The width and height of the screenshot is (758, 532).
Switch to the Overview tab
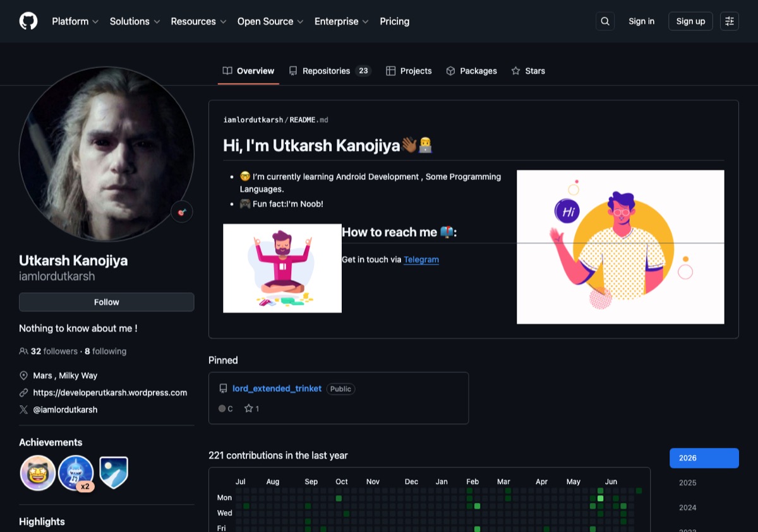pyautogui.click(x=248, y=71)
